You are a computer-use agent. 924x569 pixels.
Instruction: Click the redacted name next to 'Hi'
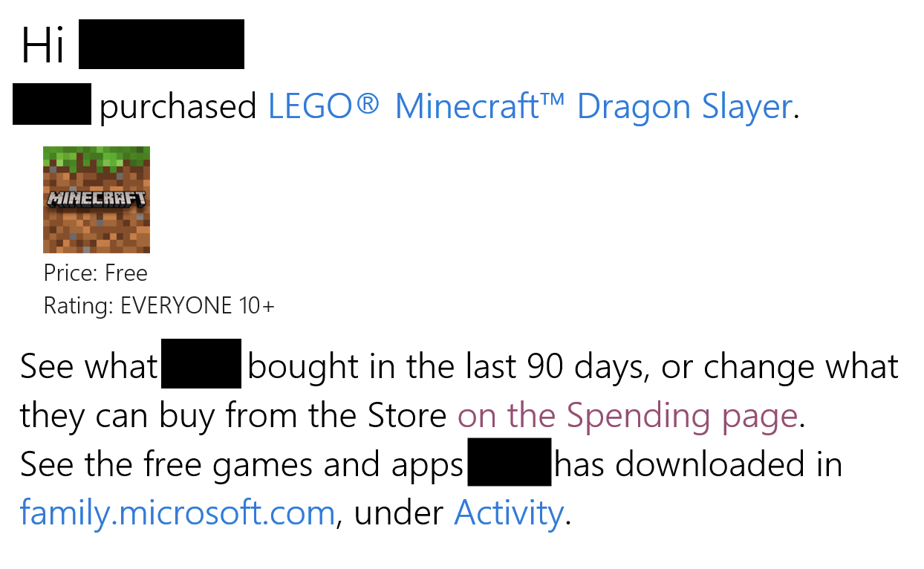[161, 45]
